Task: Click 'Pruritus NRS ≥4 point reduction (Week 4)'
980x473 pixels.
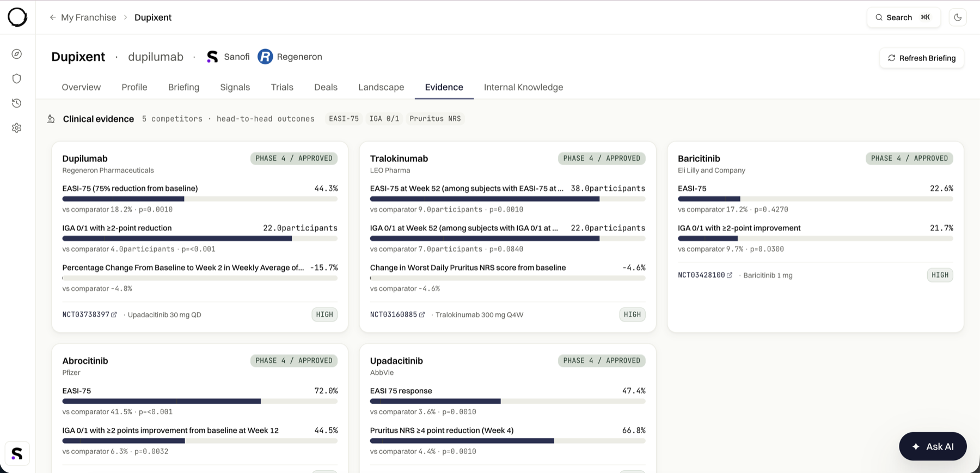Action: click(442, 430)
